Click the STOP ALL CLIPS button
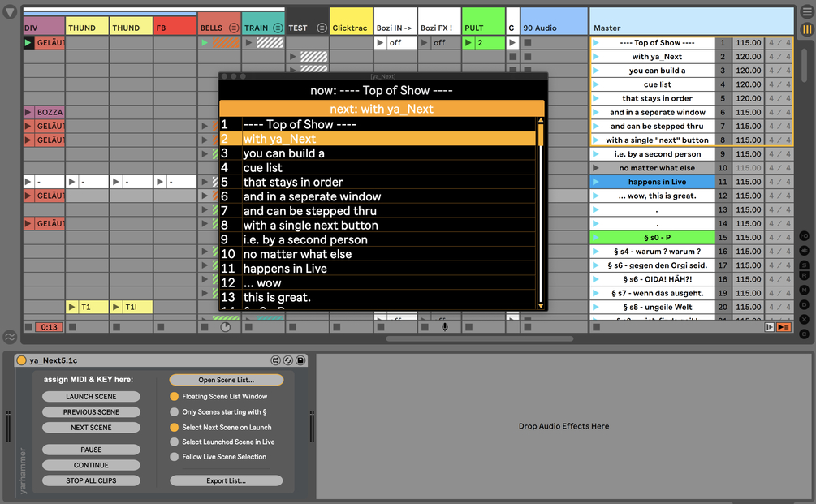 (x=91, y=480)
